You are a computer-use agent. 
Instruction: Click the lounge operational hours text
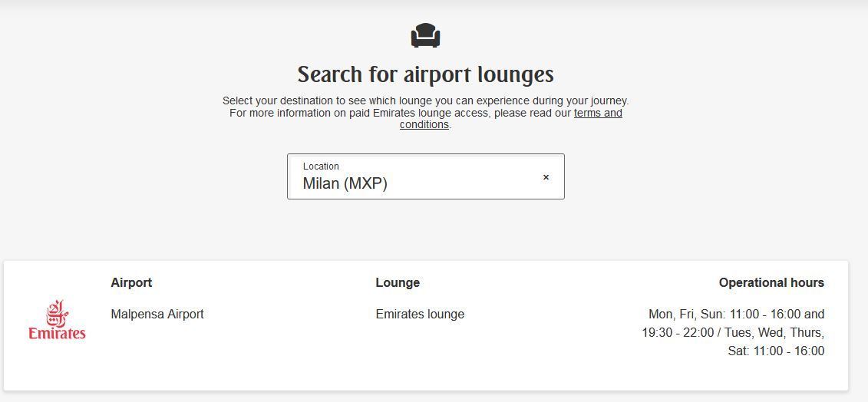[733, 332]
